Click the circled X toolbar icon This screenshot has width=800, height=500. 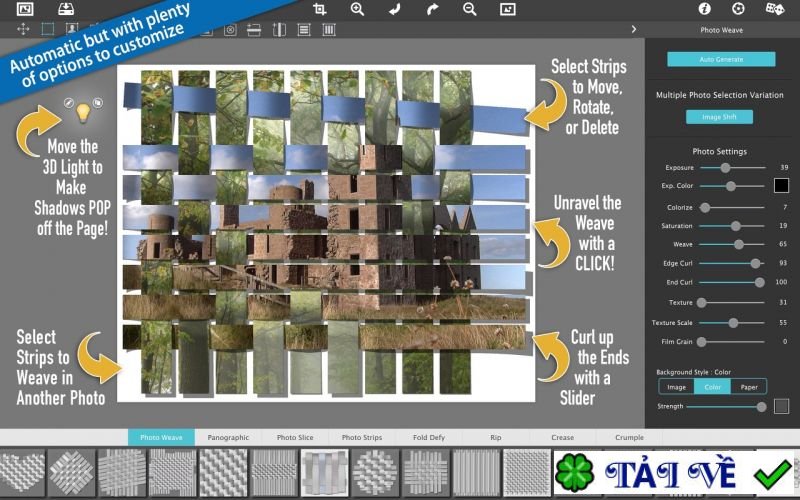pyautogui.click(x=230, y=30)
